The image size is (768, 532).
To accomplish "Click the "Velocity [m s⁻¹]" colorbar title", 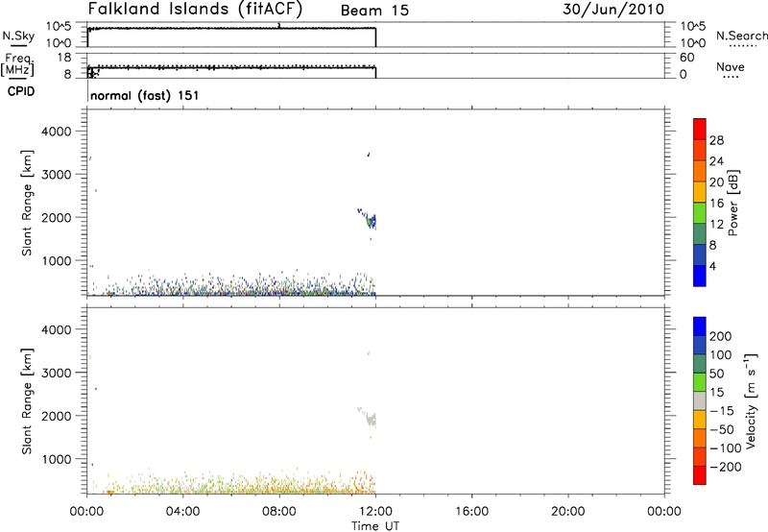I will tap(751, 400).
